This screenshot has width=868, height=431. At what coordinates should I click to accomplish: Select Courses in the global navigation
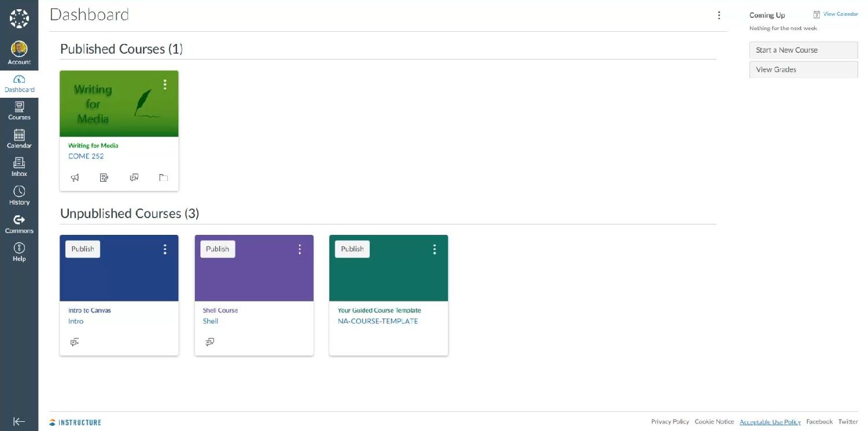click(19, 110)
